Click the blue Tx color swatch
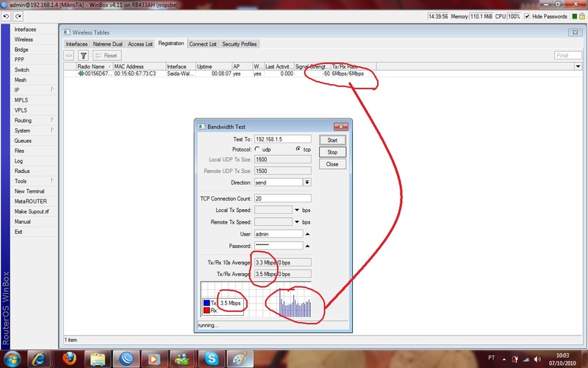 [x=207, y=302]
